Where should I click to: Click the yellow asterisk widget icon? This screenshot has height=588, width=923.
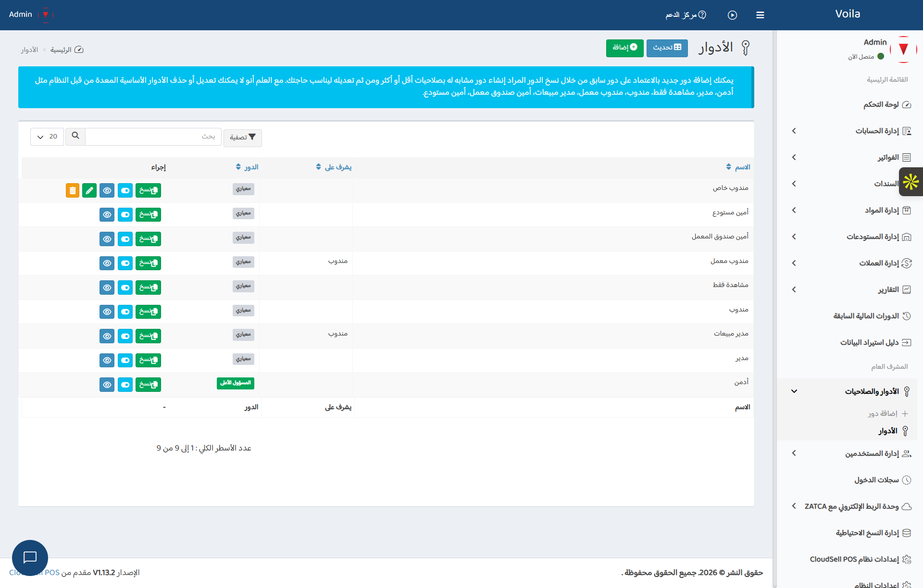pyautogui.click(x=911, y=182)
